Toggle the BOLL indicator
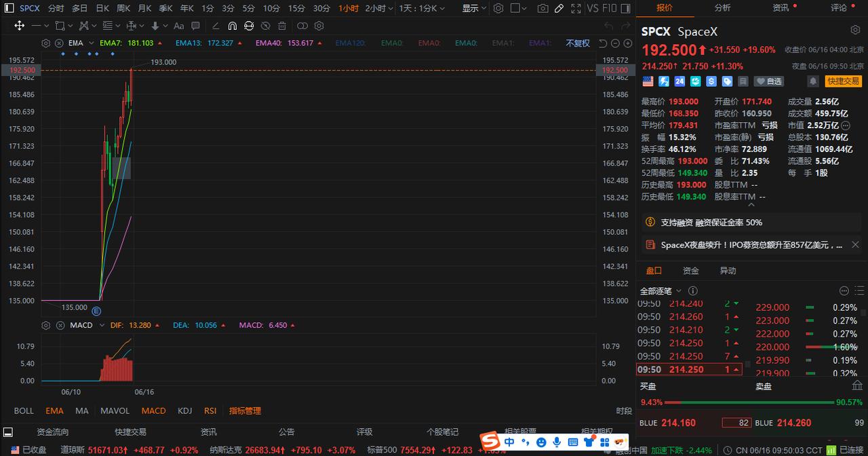Image resolution: width=868 pixels, height=456 pixels. [x=24, y=411]
